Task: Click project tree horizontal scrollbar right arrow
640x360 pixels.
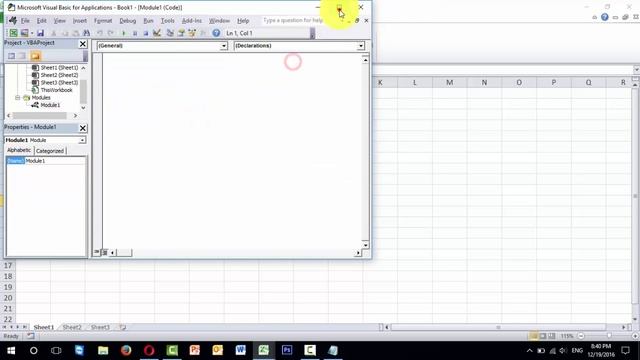Action: coord(75,116)
